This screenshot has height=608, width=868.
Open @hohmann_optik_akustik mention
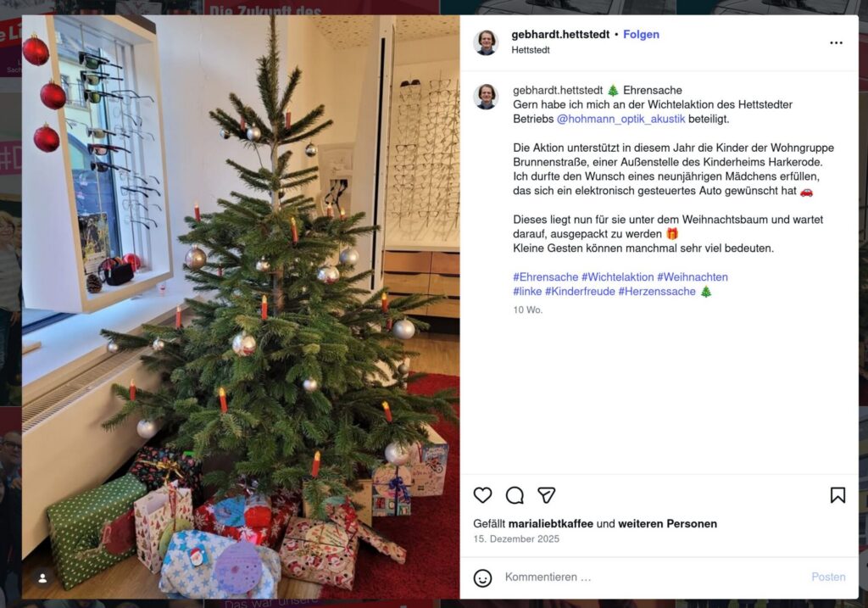pyautogui.click(x=620, y=119)
